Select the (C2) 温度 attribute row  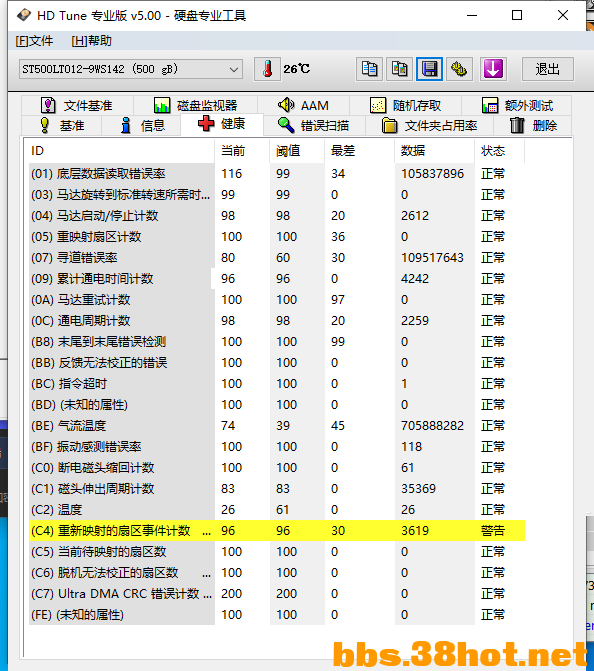click(x=277, y=510)
